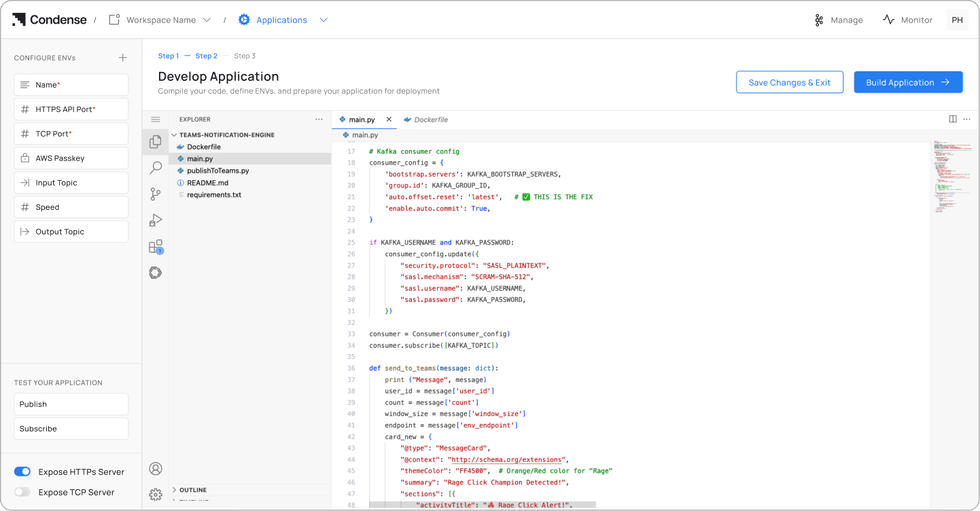Click the Workspace Name square icon
The width and height of the screenshot is (980, 511).
(114, 20)
